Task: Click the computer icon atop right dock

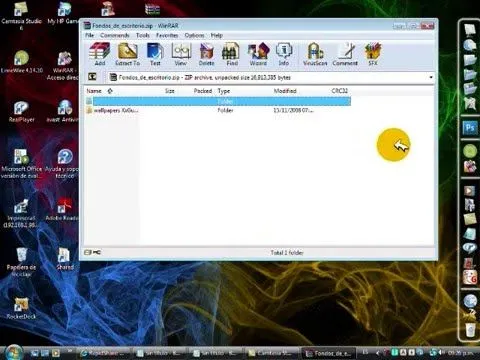Action: (x=470, y=29)
